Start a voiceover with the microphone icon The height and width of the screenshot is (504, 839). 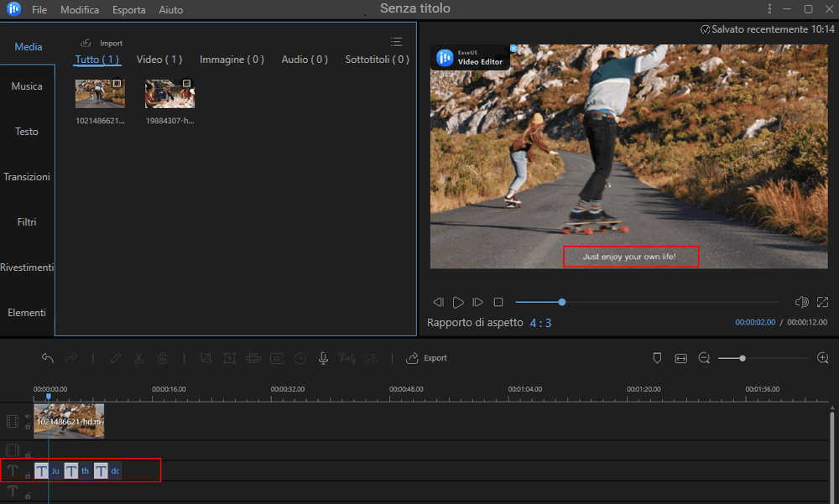click(x=323, y=358)
